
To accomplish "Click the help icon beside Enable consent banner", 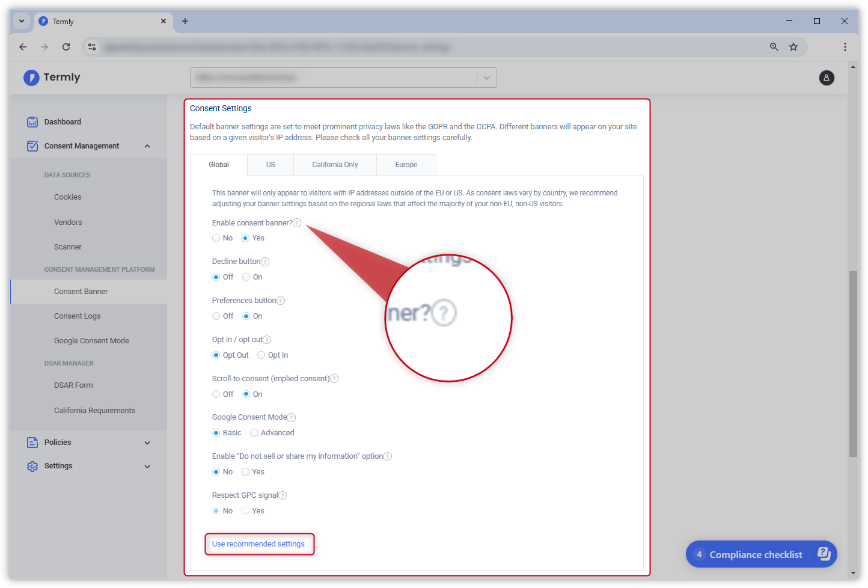I will [x=296, y=222].
